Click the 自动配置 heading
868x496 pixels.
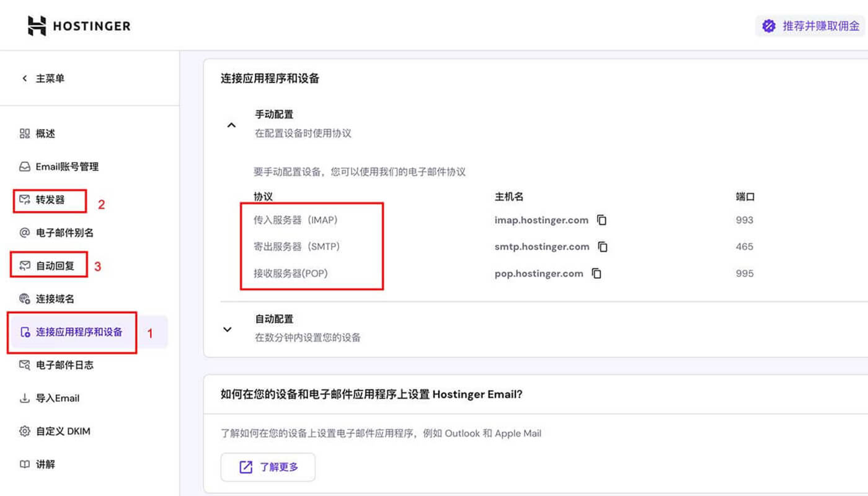pos(274,319)
